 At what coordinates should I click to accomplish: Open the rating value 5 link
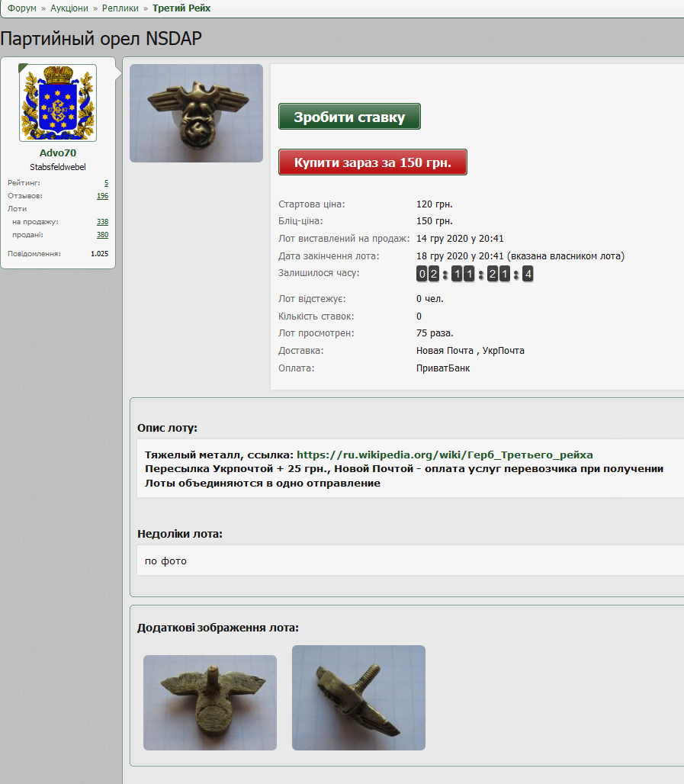click(106, 183)
